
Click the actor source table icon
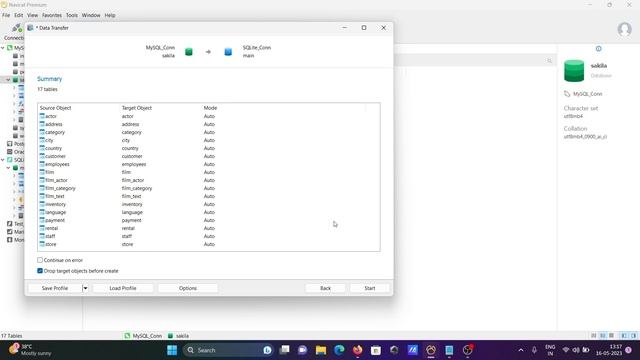pyautogui.click(x=42, y=116)
